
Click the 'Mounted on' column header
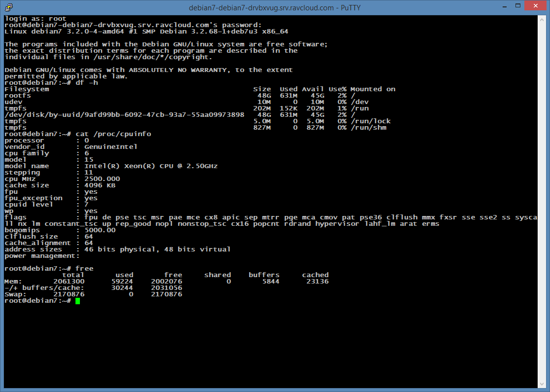coord(373,89)
